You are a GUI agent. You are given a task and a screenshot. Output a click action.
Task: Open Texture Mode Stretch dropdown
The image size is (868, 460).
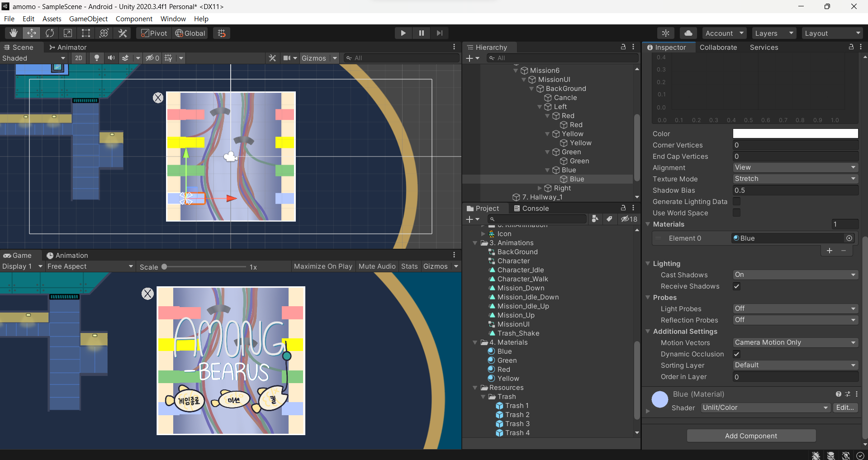coord(795,179)
